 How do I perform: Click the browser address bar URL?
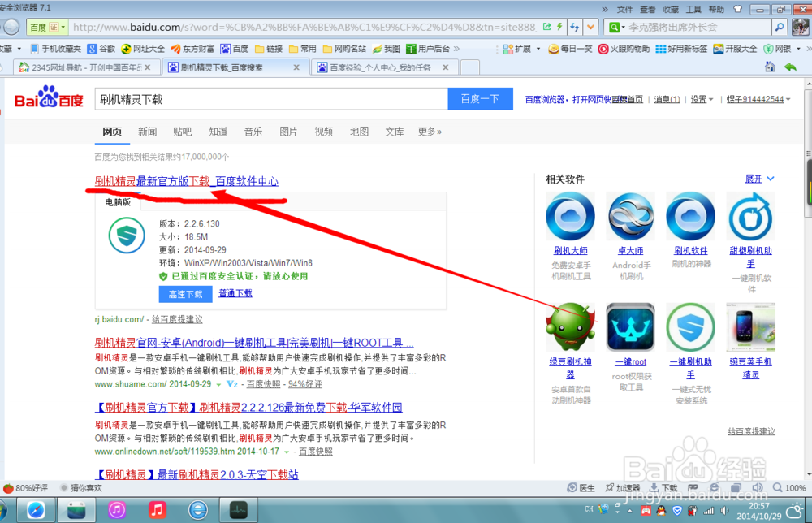tap(304, 27)
